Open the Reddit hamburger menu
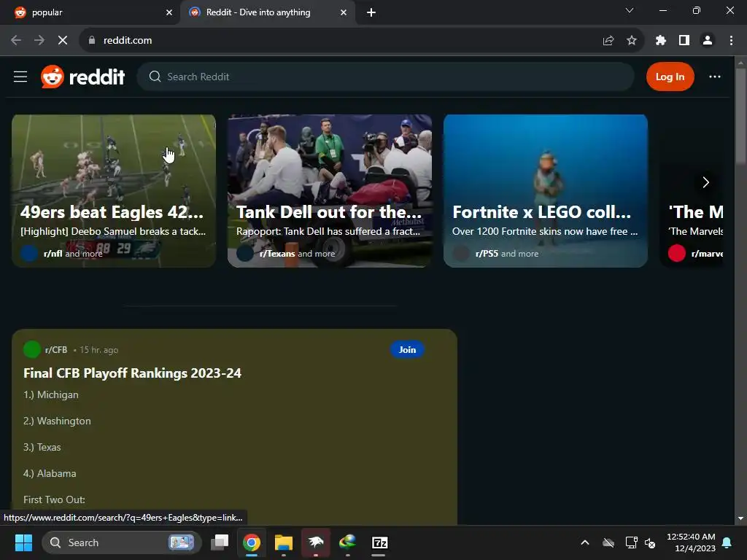747x560 pixels. pos(20,77)
